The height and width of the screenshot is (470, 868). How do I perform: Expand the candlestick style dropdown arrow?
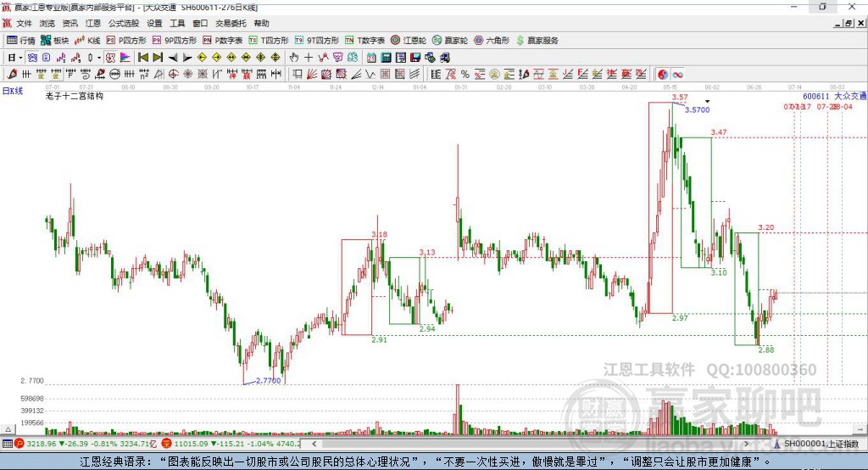pos(99,58)
